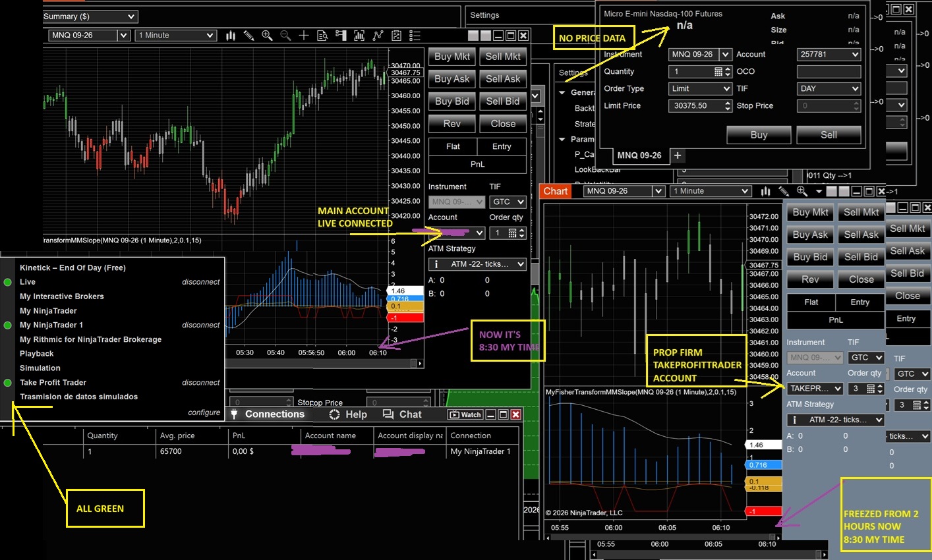This screenshot has width=932, height=560.
Task: Open GTC TIF dropdown in left chart trader
Action: click(508, 202)
